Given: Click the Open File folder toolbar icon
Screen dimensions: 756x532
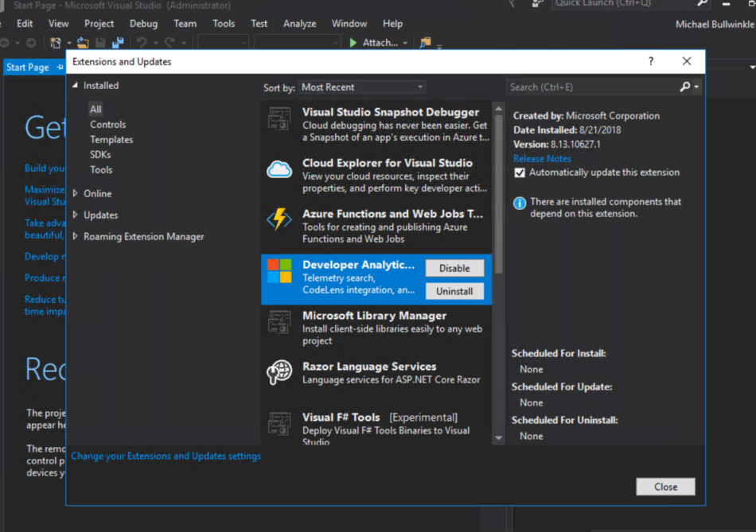Looking at the screenshot, I should pyautogui.click(x=83, y=43).
